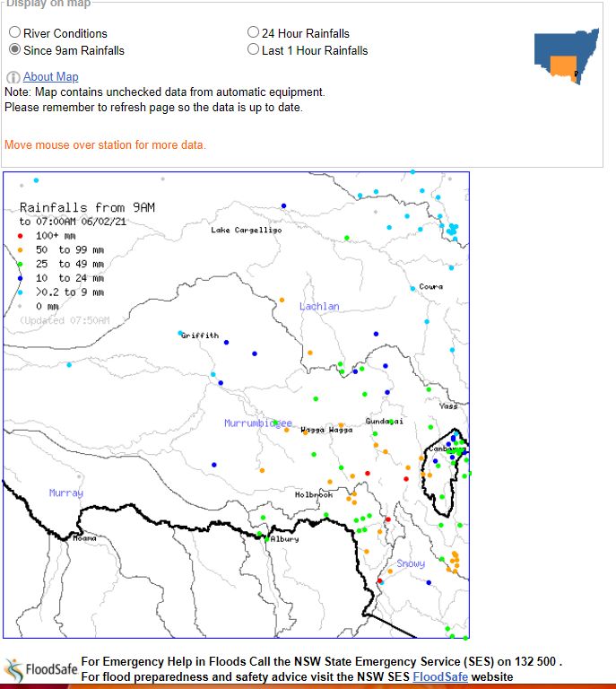Click the Murray catchment label
This screenshot has width=616, height=689.
65,493
